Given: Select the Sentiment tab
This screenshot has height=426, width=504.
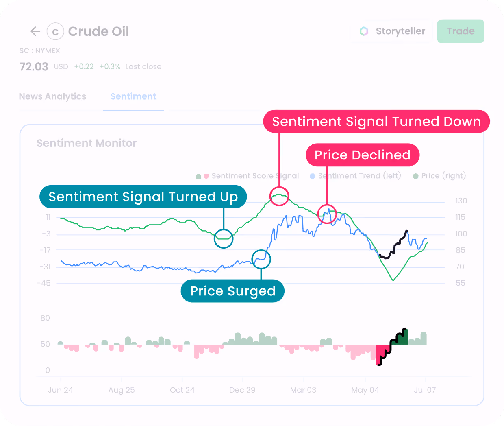Looking at the screenshot, I should (133, 96).
